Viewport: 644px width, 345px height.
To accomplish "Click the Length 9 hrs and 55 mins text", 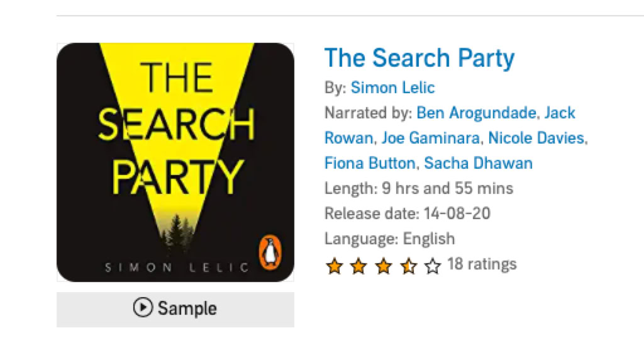I will coord(418,188).
